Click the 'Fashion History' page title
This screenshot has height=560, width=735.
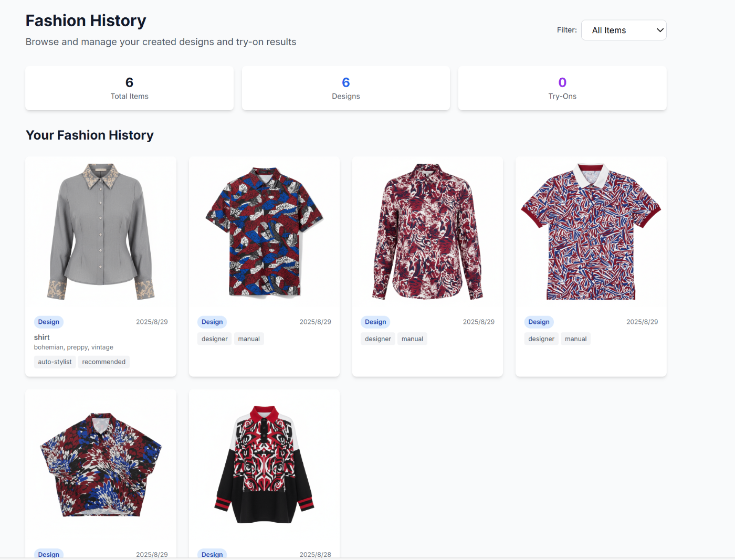(x=86, y=20)
